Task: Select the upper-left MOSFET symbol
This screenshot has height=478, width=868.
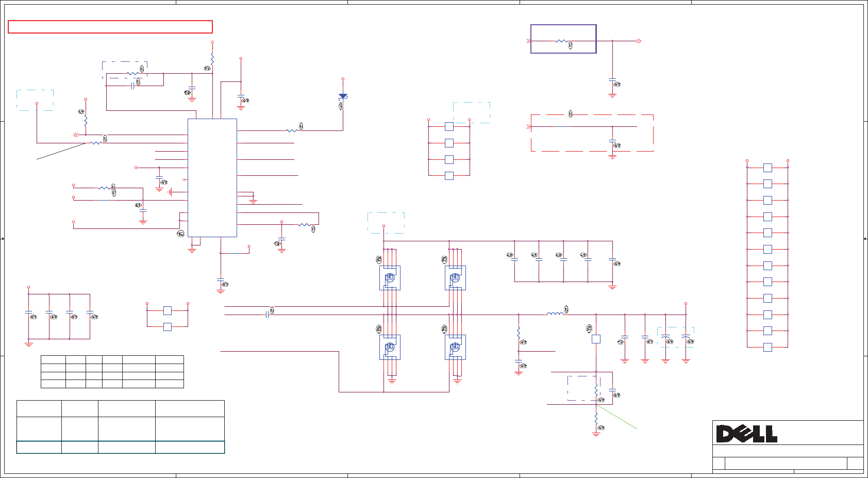Action: [390, 278]
